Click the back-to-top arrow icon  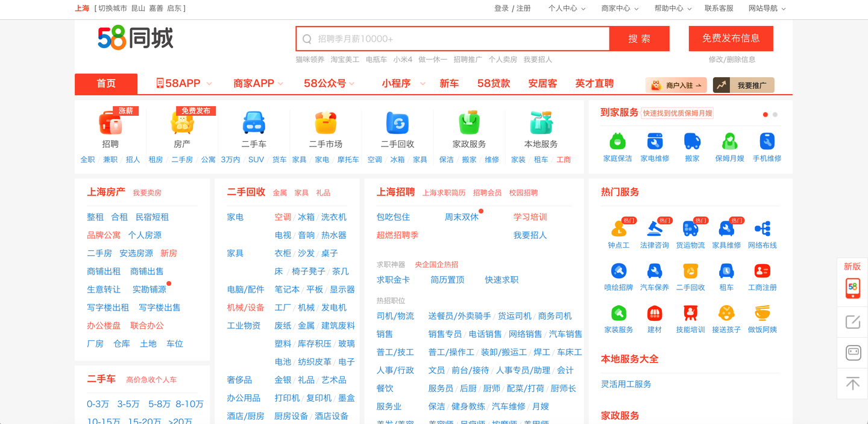coord(852,384)
